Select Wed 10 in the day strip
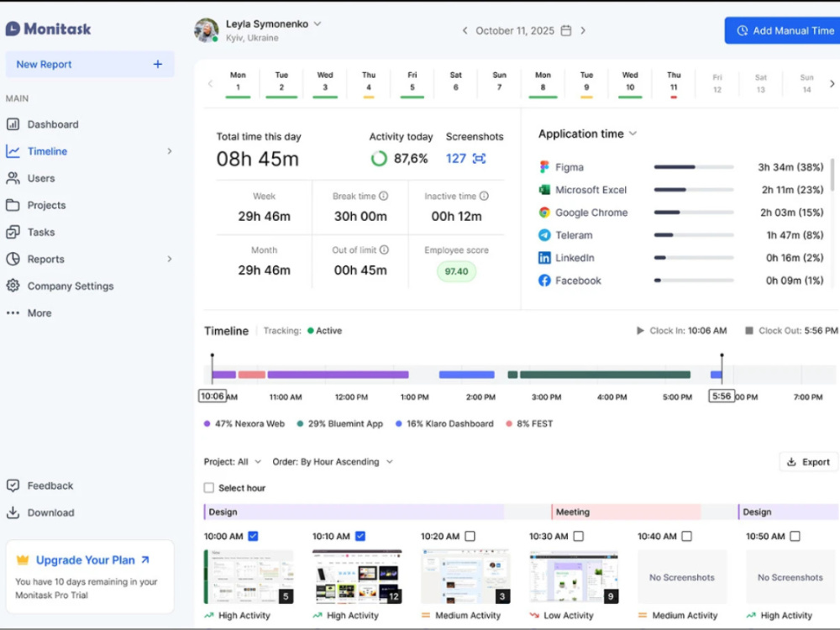Screen dimensions: 840x630 (x=630, y=83)
